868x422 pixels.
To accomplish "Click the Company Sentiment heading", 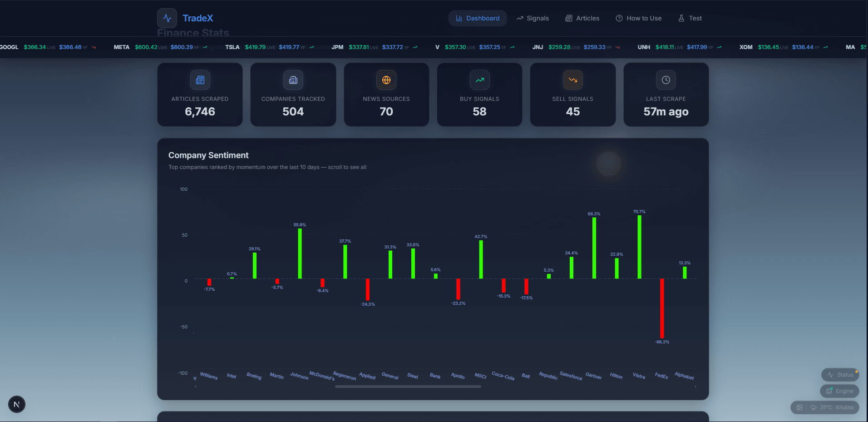I will (x=208, y=155).
